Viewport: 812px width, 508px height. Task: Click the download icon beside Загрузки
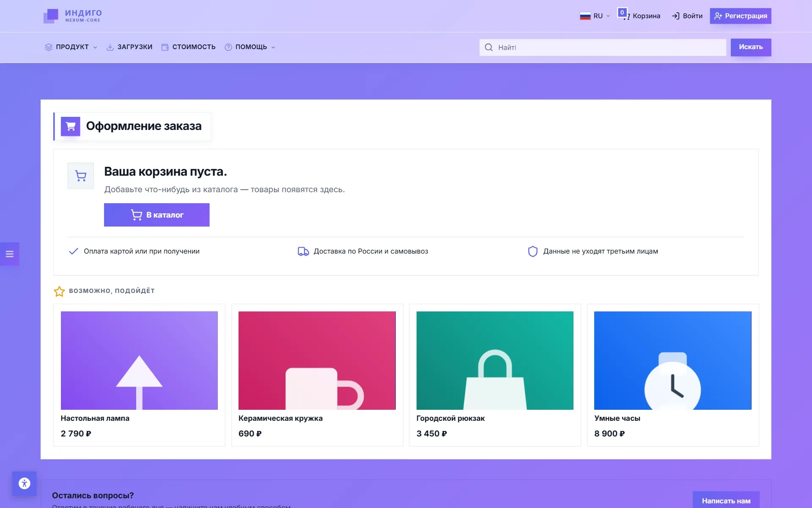click(x=110, y=47)
